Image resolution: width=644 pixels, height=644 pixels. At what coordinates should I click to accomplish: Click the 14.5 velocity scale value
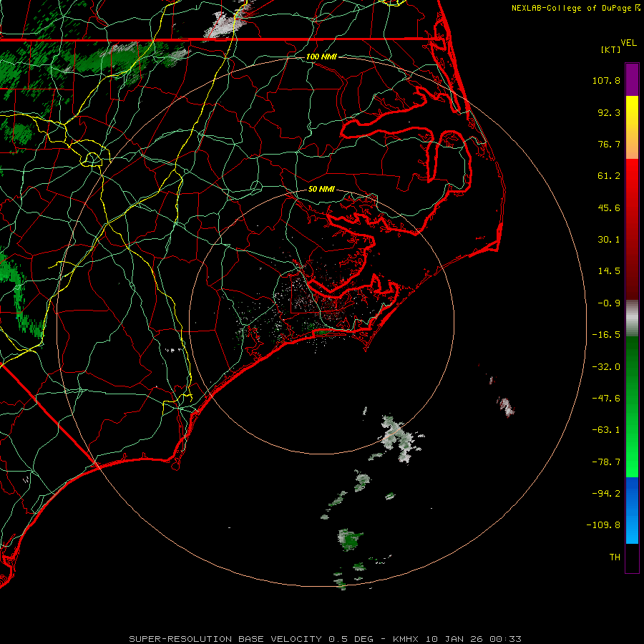coord(609,271)
